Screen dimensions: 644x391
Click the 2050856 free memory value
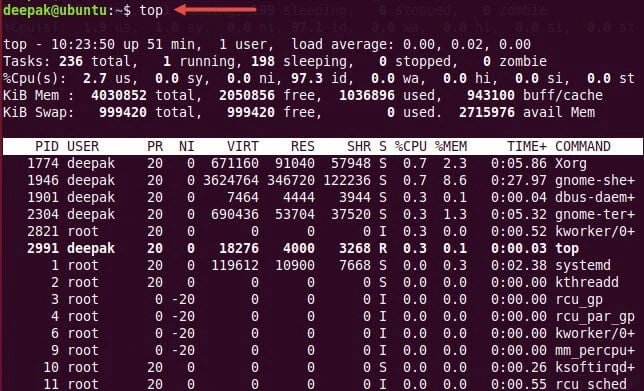247,96
